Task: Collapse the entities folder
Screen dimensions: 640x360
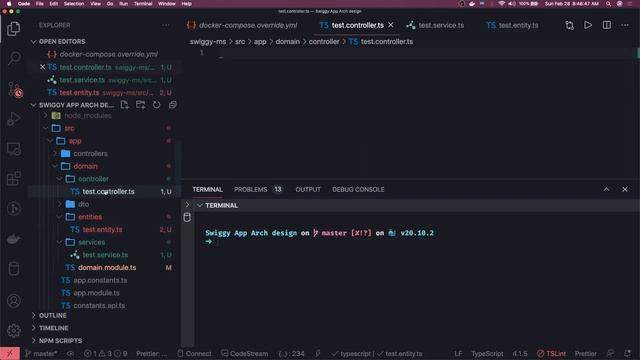Action: [60, 217]
